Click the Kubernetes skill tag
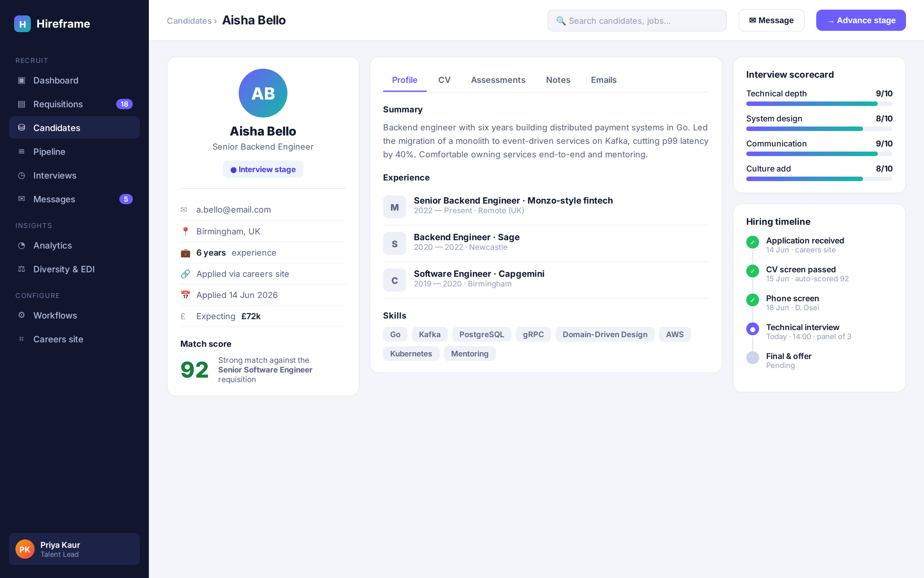 (411, 354)
